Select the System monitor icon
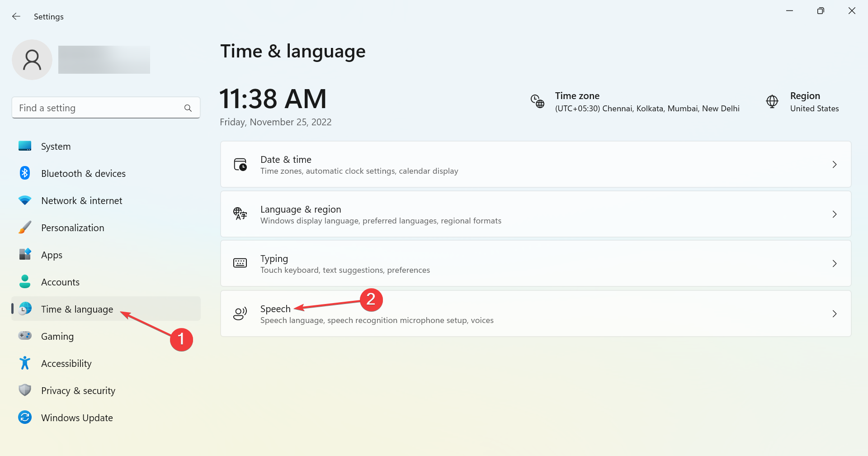The width and height of the screenshot is (868, 456). 25,146
